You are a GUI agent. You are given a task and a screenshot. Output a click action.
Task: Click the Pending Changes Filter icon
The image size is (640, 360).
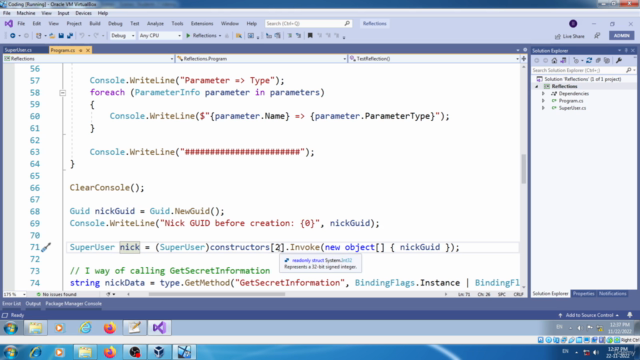[576, 61]
